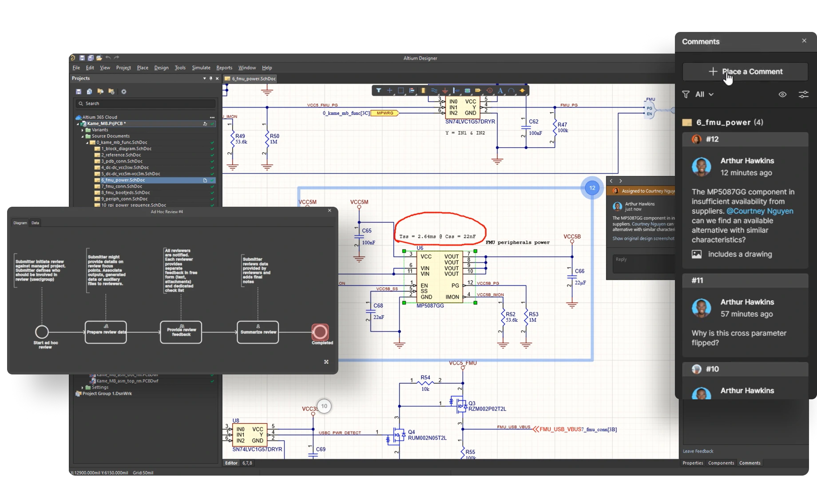Open the Reports menu
This screenshot has width=817, height=504.
pyautogui.click(x=224, y=68)
